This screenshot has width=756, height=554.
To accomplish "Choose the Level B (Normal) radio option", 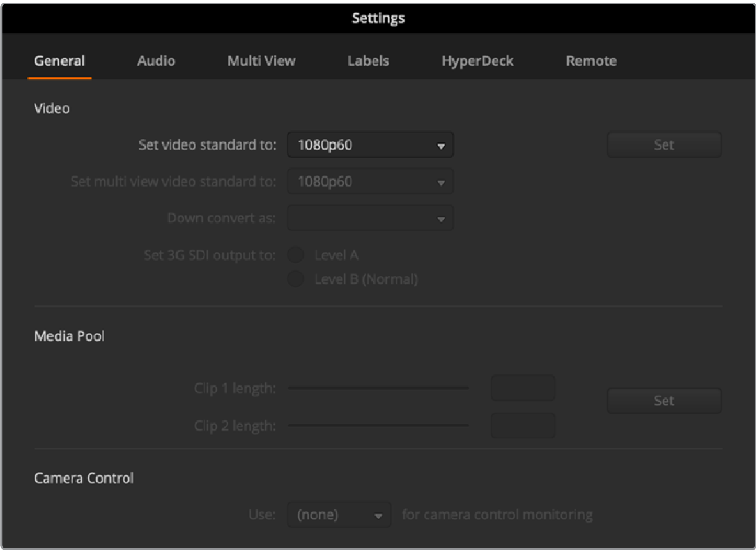I will point(296,279).
